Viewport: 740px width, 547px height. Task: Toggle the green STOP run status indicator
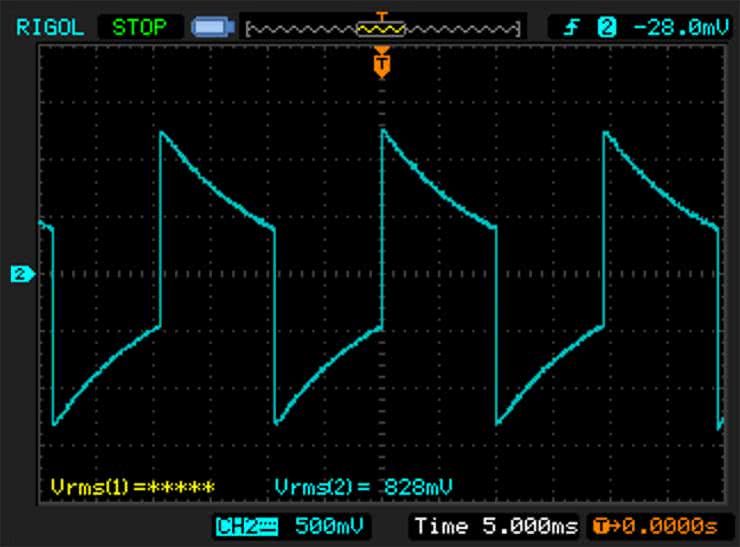[x=139, y=27]
